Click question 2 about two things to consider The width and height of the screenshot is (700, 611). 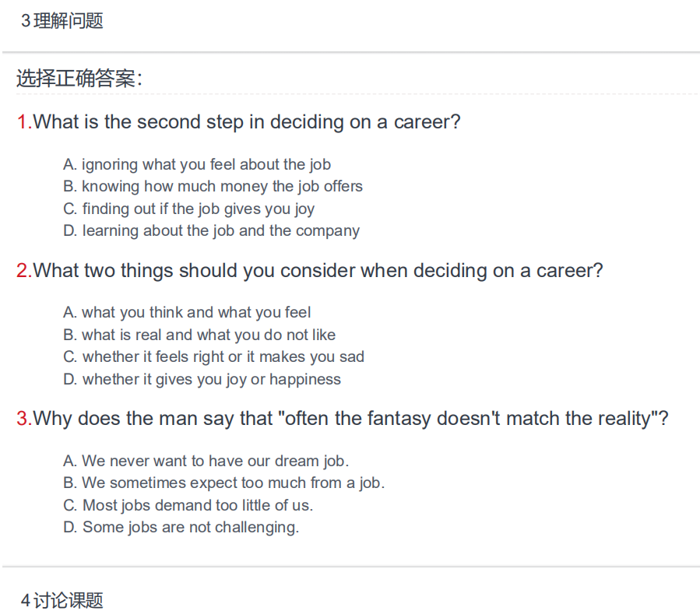310,271
